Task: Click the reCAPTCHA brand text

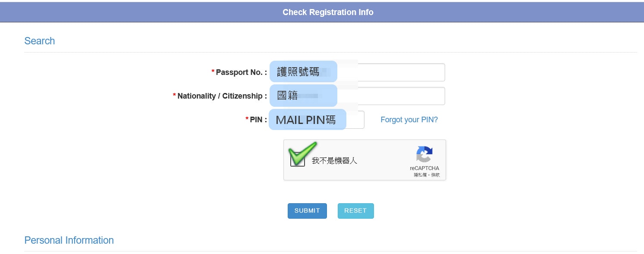Action: pyautogui.click(x=424, y=168)
